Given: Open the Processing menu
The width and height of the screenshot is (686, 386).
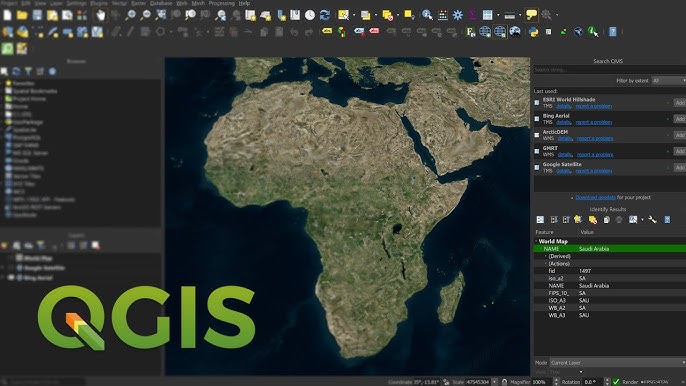Looking at the screenshot, I should tap(221, 3).
